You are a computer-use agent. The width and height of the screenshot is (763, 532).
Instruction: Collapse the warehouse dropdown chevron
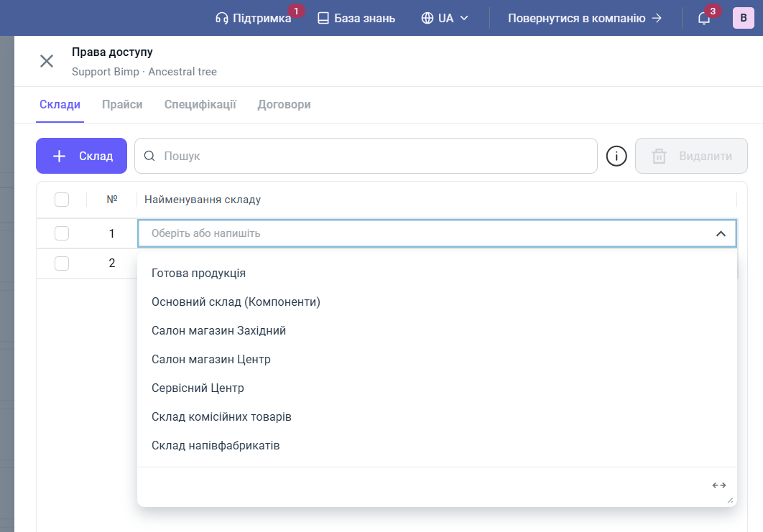(721, 233)
